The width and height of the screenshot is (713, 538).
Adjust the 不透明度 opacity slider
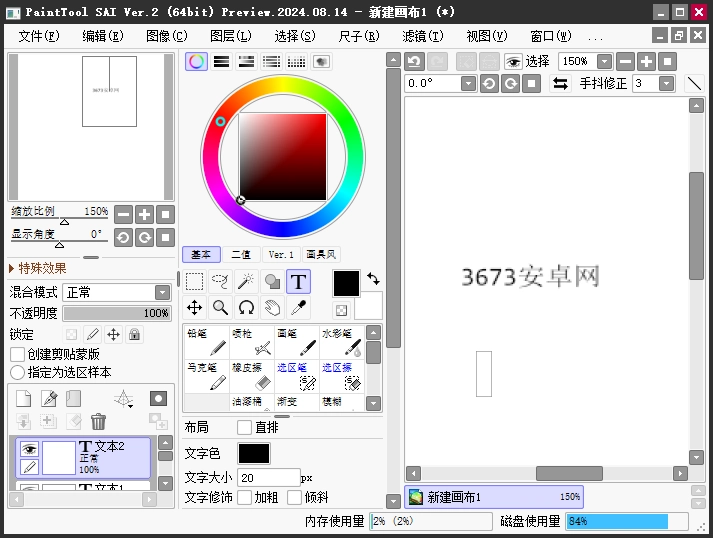point(117,313)
